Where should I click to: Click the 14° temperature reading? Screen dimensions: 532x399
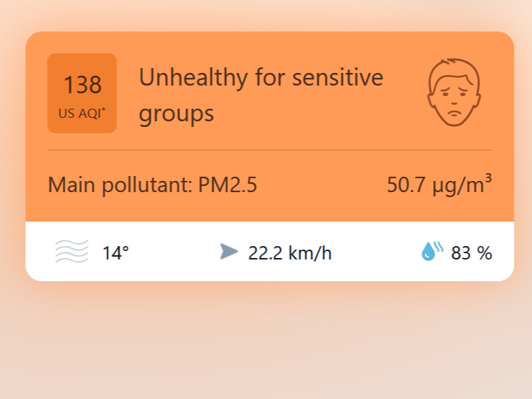pos(116,253)
